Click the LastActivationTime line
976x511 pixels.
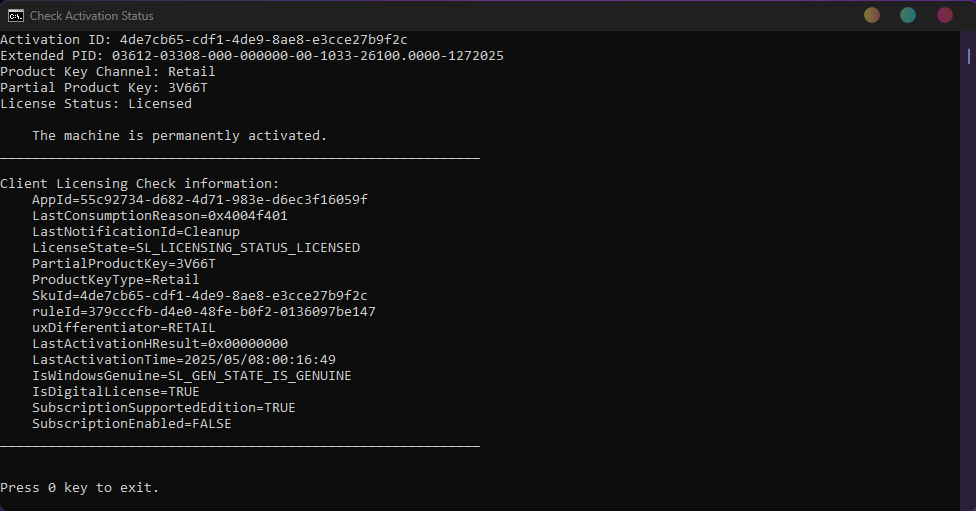point(183,359)
